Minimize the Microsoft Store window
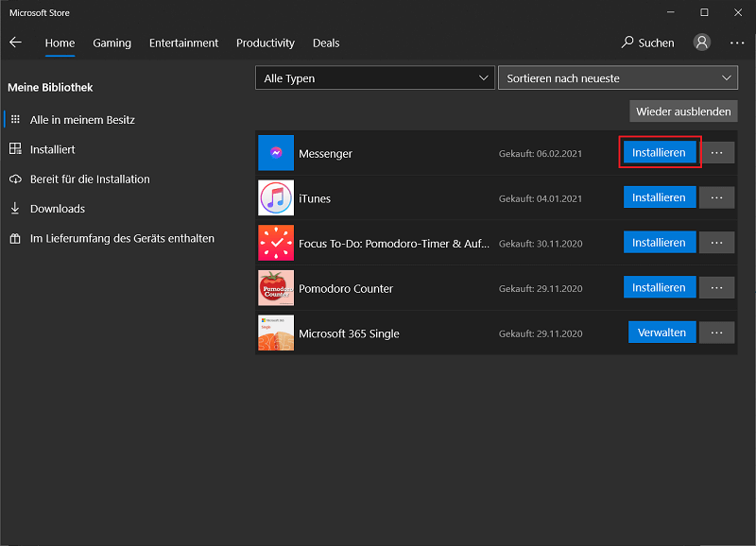 pyautogui.click(x=671, y=12)
